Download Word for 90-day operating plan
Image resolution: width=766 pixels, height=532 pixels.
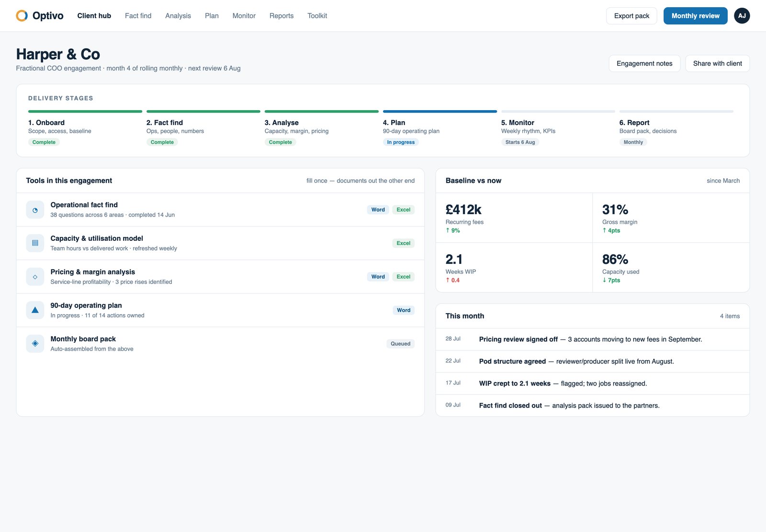(404, 310)
